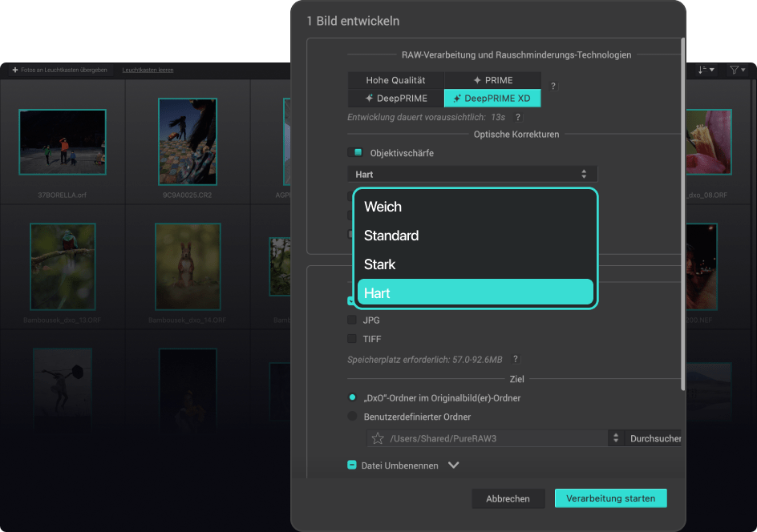Choose Weich from the sharpness list
Screen dimensions: 757x532
(x=475, y=207)
